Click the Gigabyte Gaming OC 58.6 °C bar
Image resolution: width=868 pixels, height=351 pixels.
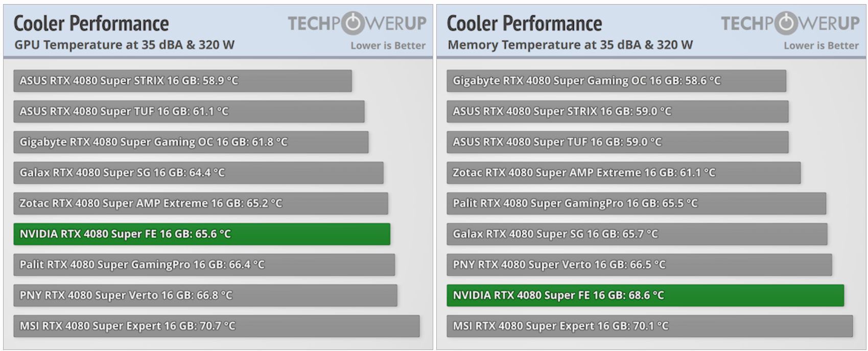[616, 81]
